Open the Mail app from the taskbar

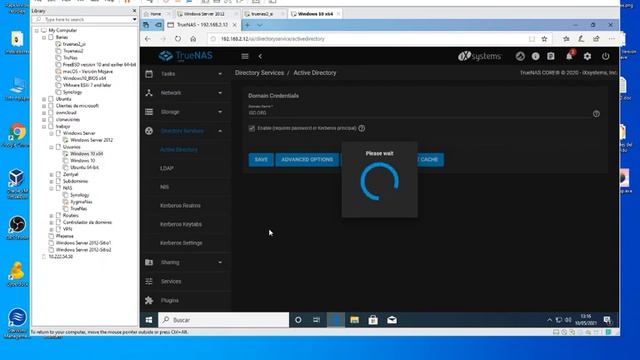(392, 320)
